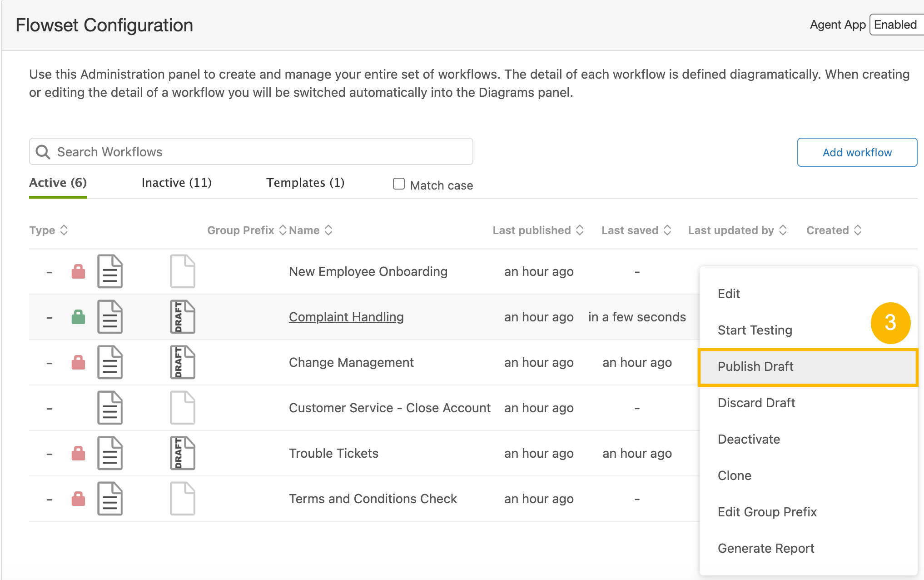Screen dimensions: 924x580
Task: Select Publish Draft in the context menu
Action: [808, 367]
